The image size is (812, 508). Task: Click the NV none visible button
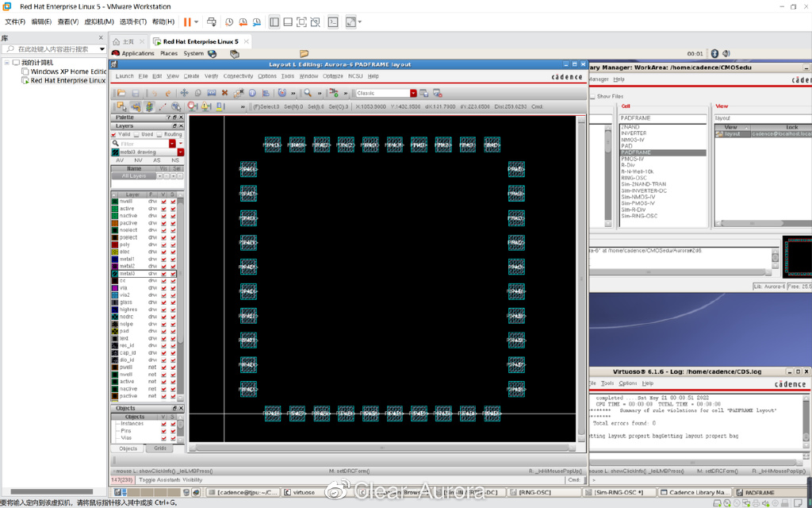[x=138, y=160]
